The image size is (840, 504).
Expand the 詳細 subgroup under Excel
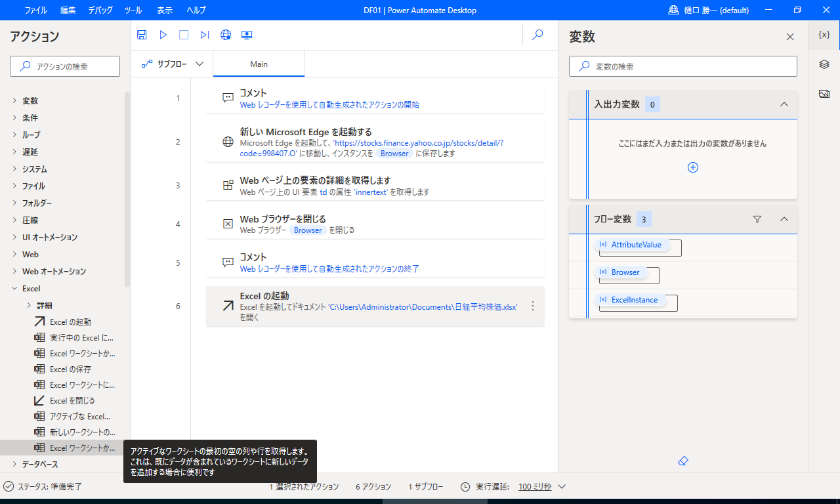(x=29, y=305)
